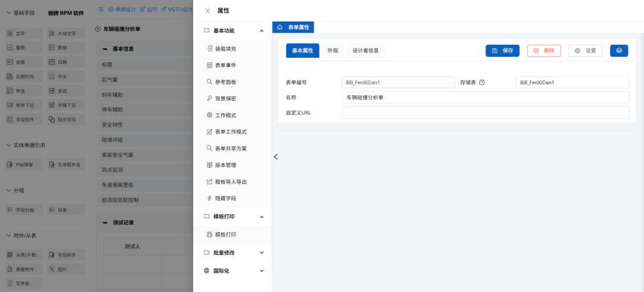
Task: Pick the 字段分组 group control
Action: coord(24,210)
